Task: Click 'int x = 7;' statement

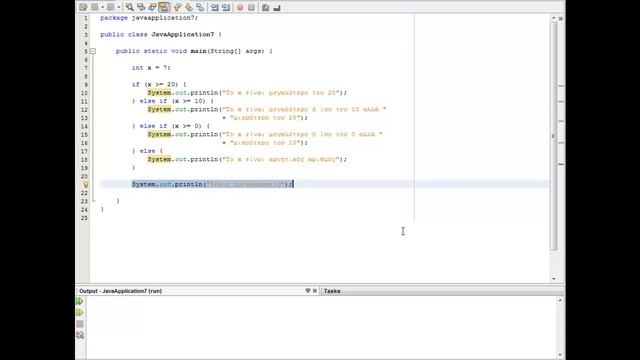Action: (x=151, y=68)
